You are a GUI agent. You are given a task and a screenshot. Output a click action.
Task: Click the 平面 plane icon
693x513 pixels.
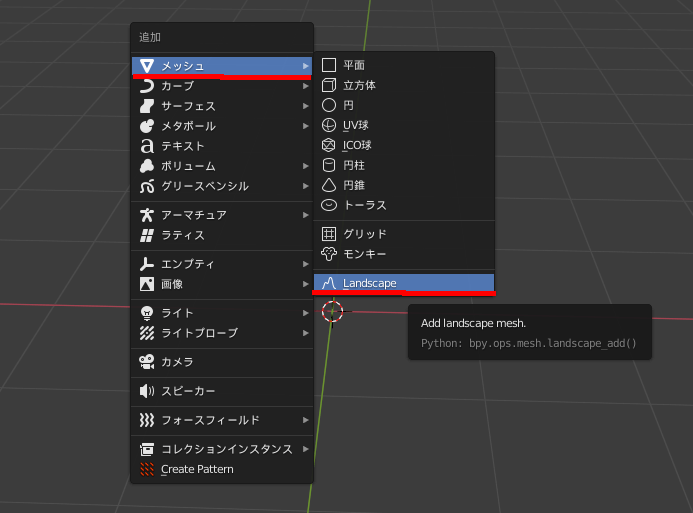coord(329,65)
